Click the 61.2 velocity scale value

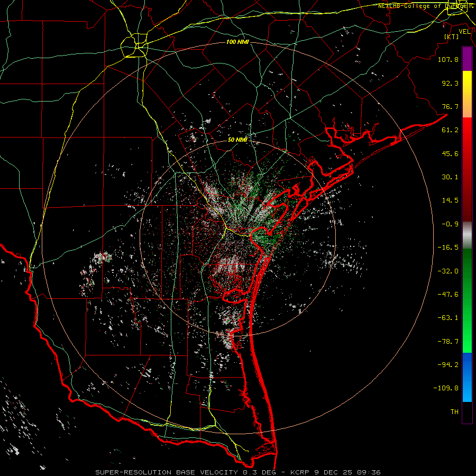pyautogui.click(x=450, y=130)
